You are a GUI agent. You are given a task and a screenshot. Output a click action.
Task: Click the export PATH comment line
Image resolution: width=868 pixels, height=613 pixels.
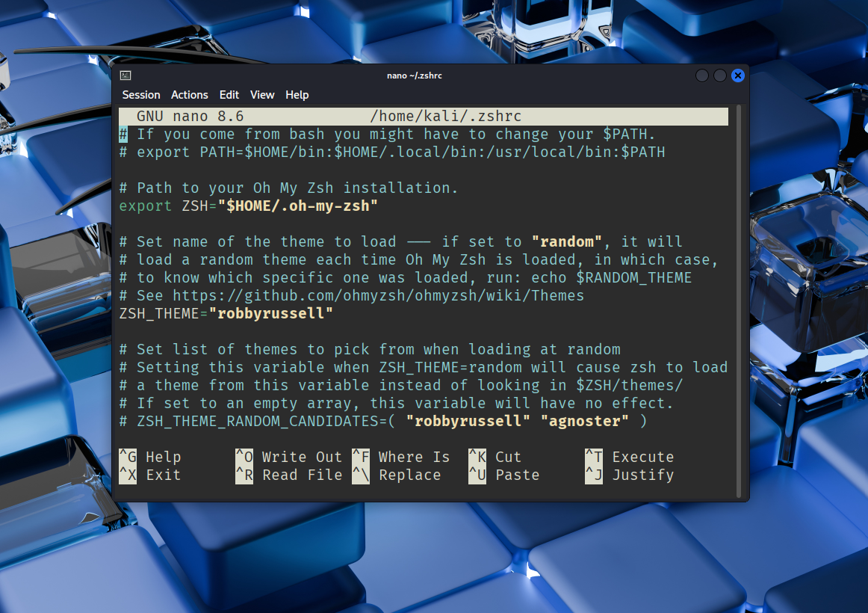(x=392, y=153)
